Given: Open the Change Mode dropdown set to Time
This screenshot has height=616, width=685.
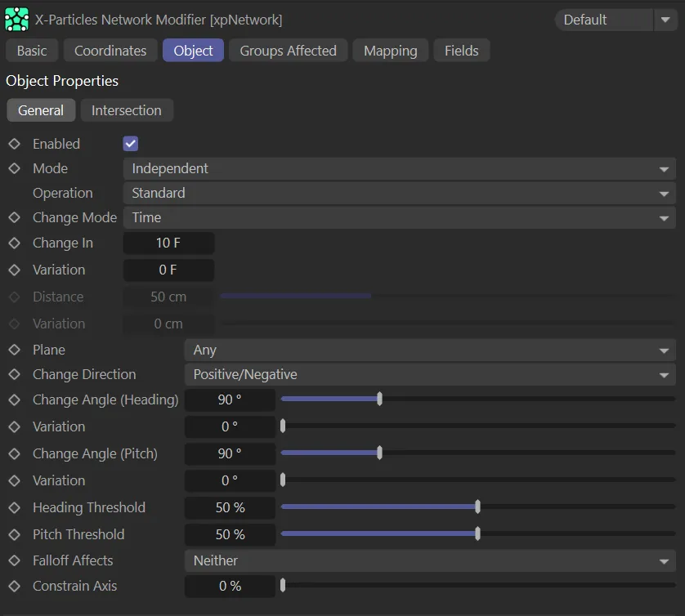Looking at the screenshot, I should point(399,218).
